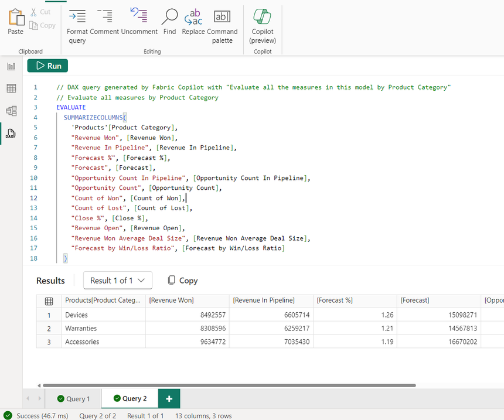
Task: Copy the results grid
Action: [182, 281]
